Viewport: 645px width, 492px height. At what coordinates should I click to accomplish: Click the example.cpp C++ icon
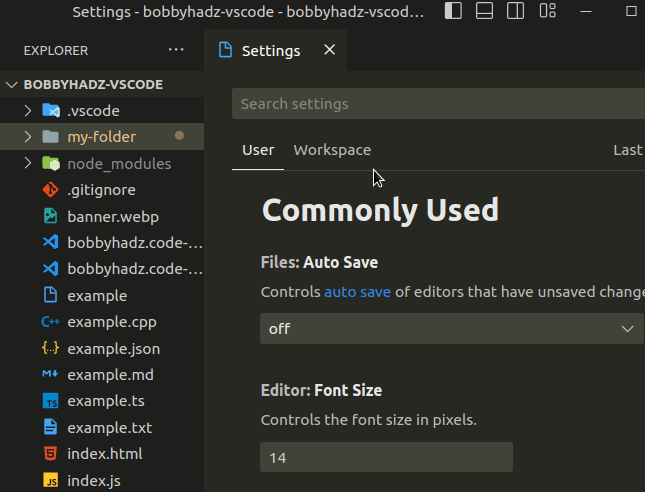[51, 322]
